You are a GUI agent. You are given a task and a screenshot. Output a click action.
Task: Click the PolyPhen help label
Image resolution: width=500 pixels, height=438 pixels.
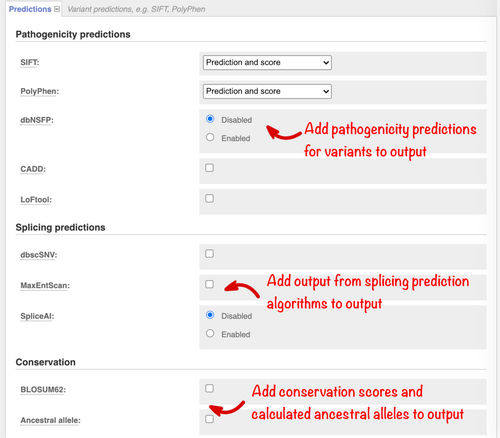[39, 91]
